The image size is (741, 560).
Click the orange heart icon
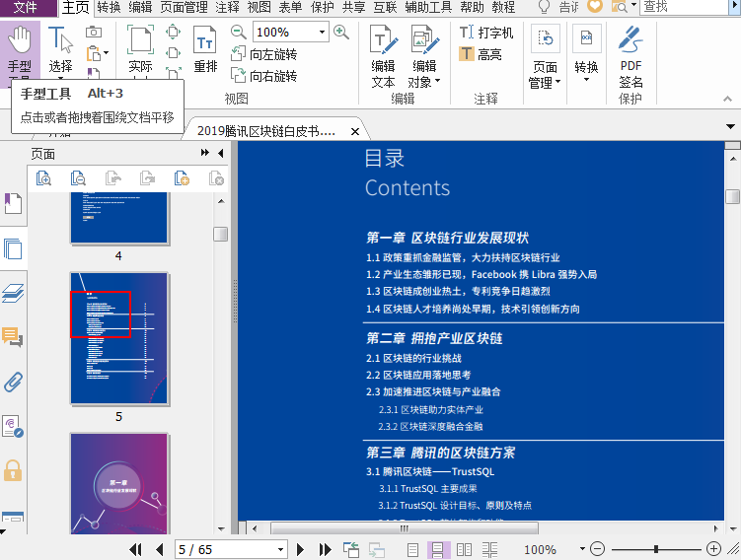coord(595,6)
